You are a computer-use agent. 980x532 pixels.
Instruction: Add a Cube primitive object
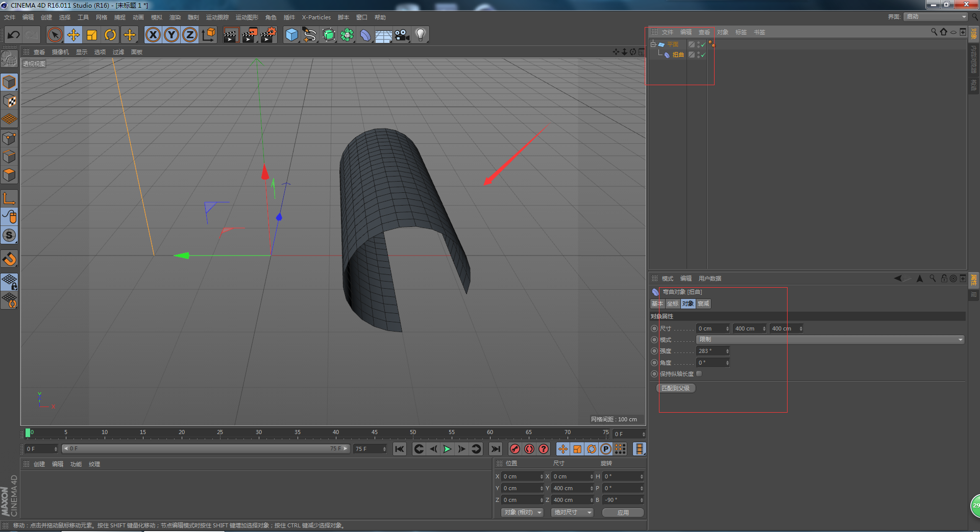tap(291, 35)
